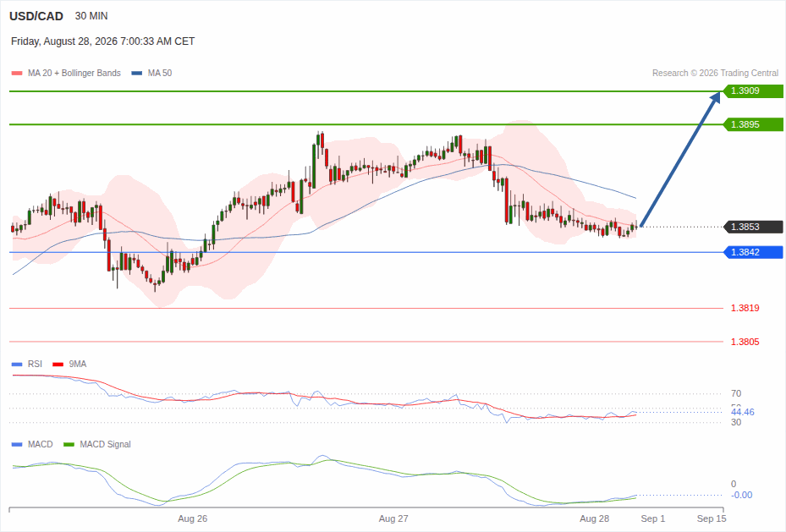Click the RSI value 44.46
This screenshot has height=532, width=786.
(742, 412)
